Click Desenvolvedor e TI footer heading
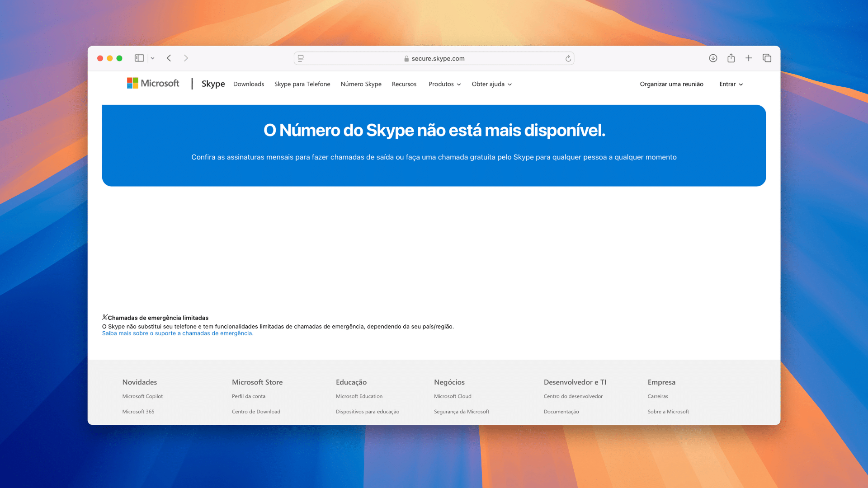Viewport: 868px width, 488px height. pos(575,382)
